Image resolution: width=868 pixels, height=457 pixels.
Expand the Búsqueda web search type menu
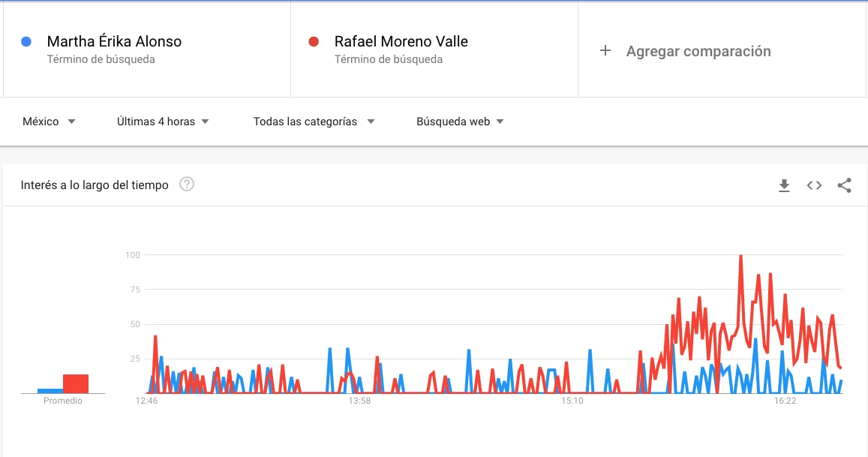460,122
